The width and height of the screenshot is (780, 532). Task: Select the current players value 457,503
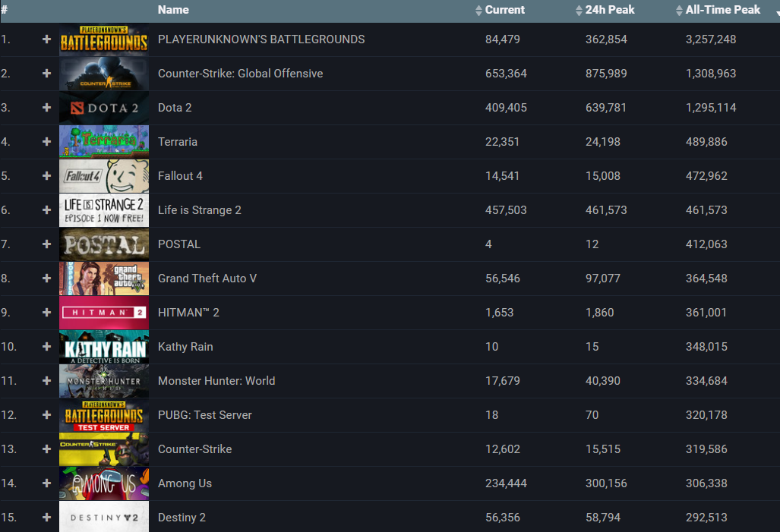point(506,209)
